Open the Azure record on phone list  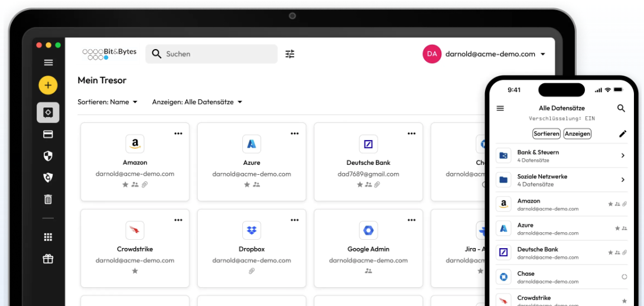click(561, 229)
